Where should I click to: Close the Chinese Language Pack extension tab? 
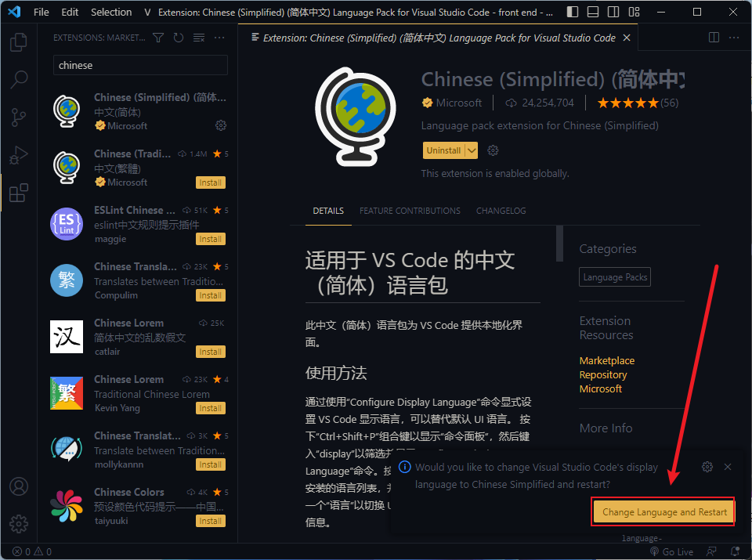pyautogui.click(x=627, y=38)
